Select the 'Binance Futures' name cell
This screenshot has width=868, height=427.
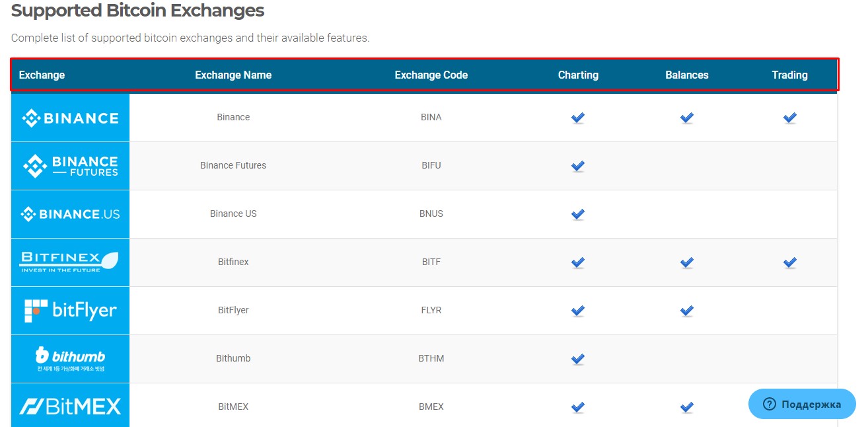click(x=233, y=165)
